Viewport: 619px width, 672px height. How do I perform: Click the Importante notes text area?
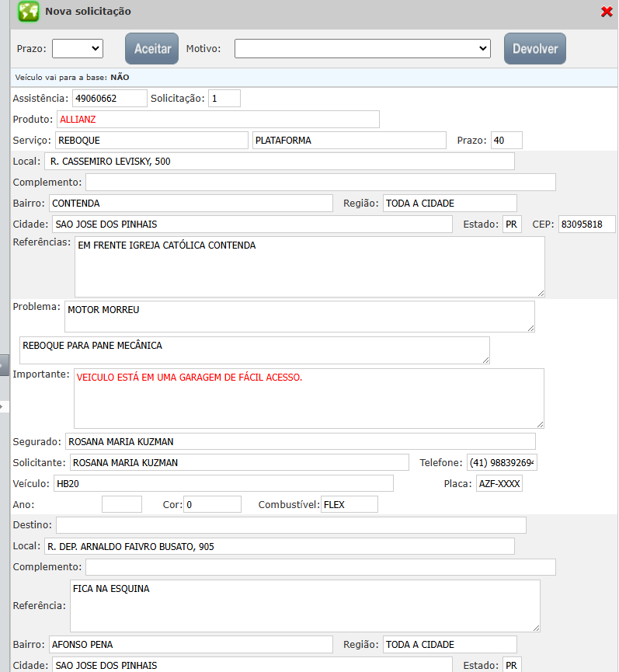pyautogui.click(x=308, y=398)
